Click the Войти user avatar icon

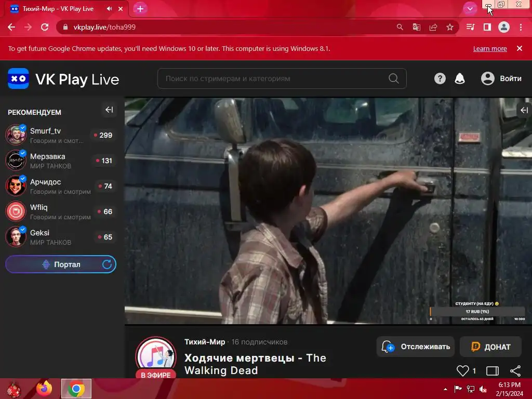[x=487, y=78]
